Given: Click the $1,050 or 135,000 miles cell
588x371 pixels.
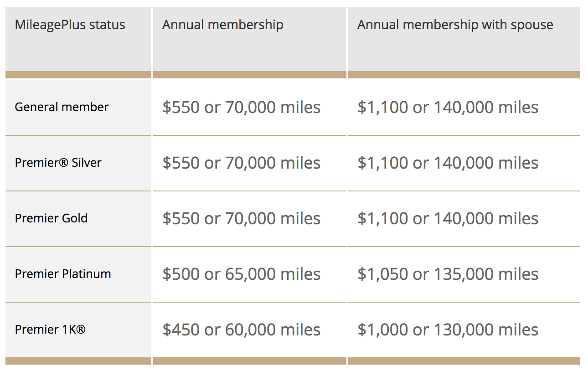Looking at the screenshot, I should point(448,274).
